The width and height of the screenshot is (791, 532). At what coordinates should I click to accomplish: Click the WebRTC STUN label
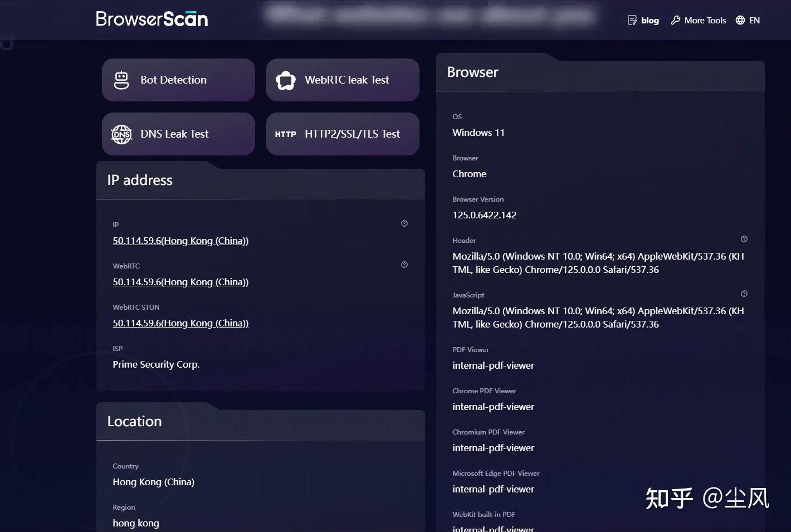point(136,307)
